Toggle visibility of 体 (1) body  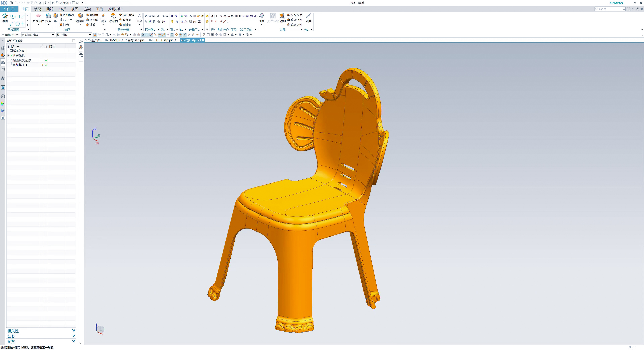(x=14, y=65)
